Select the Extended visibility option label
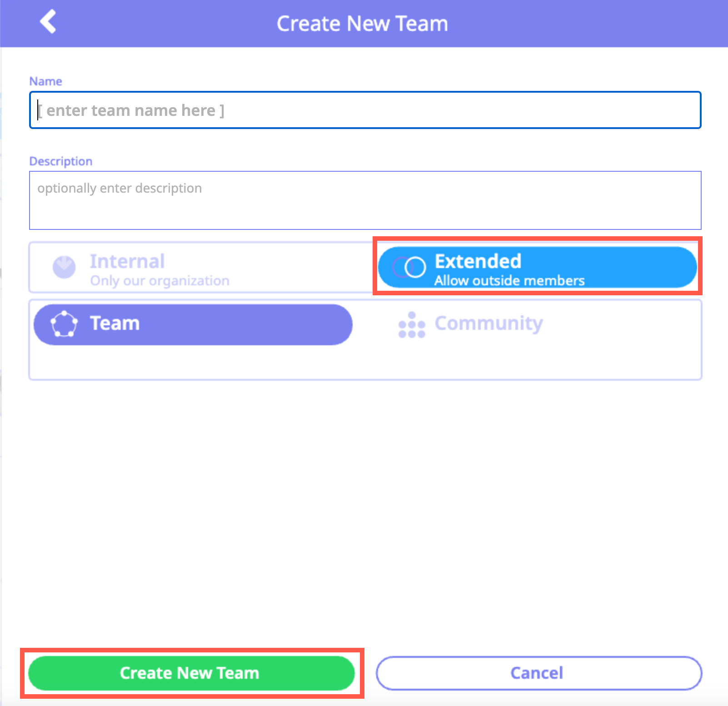The height and width of the screenshot is (706, 728). (x=478, y=261)
